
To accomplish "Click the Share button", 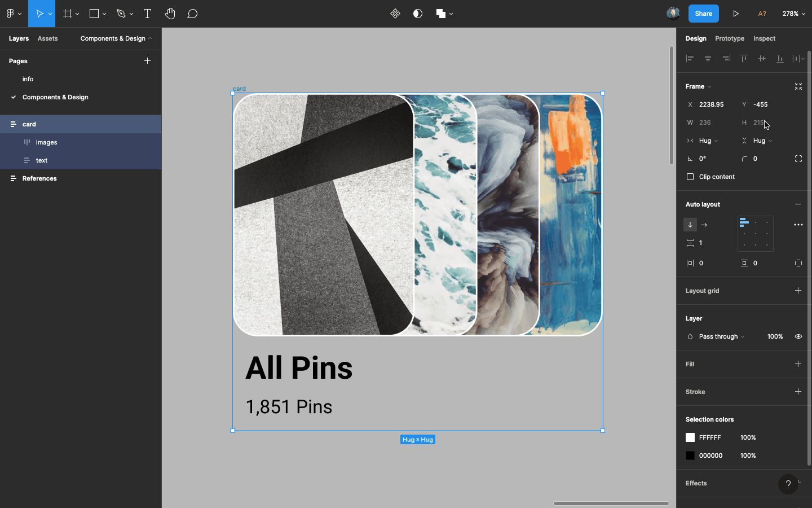I will click(703, 14).
